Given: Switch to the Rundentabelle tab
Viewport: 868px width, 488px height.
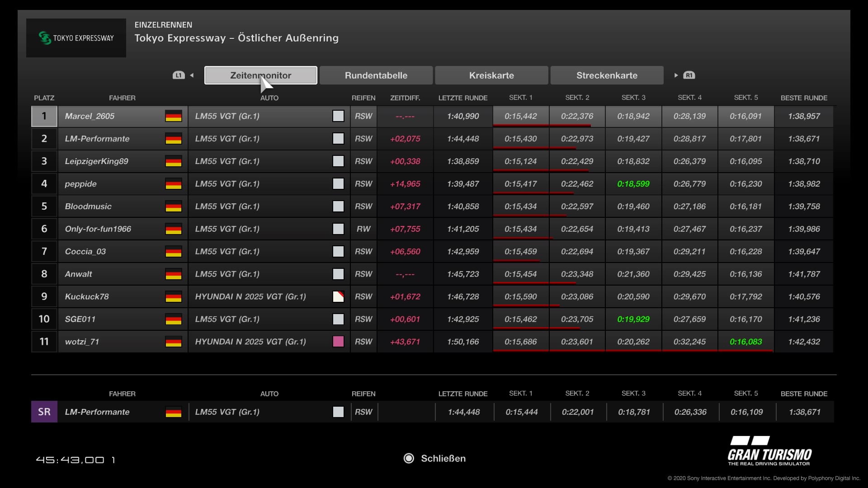Looking at the screenshot, I should pos(376,75).
